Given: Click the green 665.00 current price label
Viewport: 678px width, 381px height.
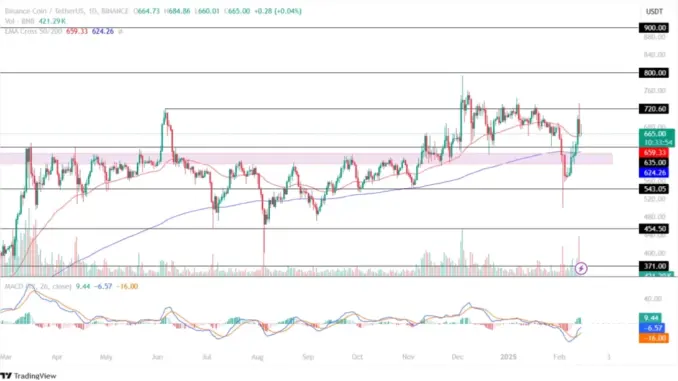Looking at the screenshot, I should [656, 134].
